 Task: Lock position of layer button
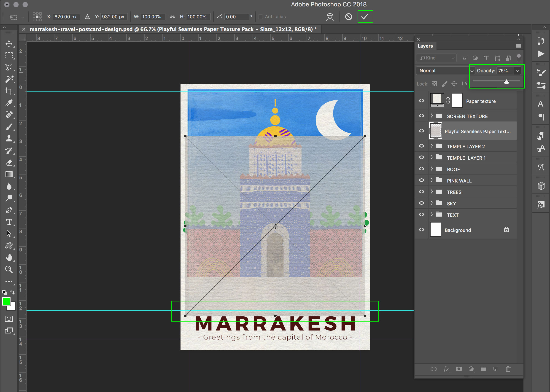454,84
